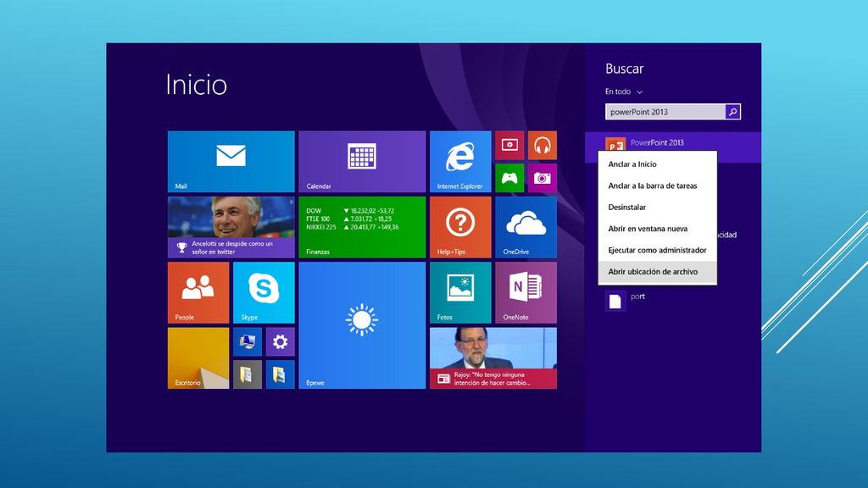Image resolution: width=868 pixels, height=488 pixels.
Task: Click the 'PowerPoint 2013' result label
Action: [657, 142]
